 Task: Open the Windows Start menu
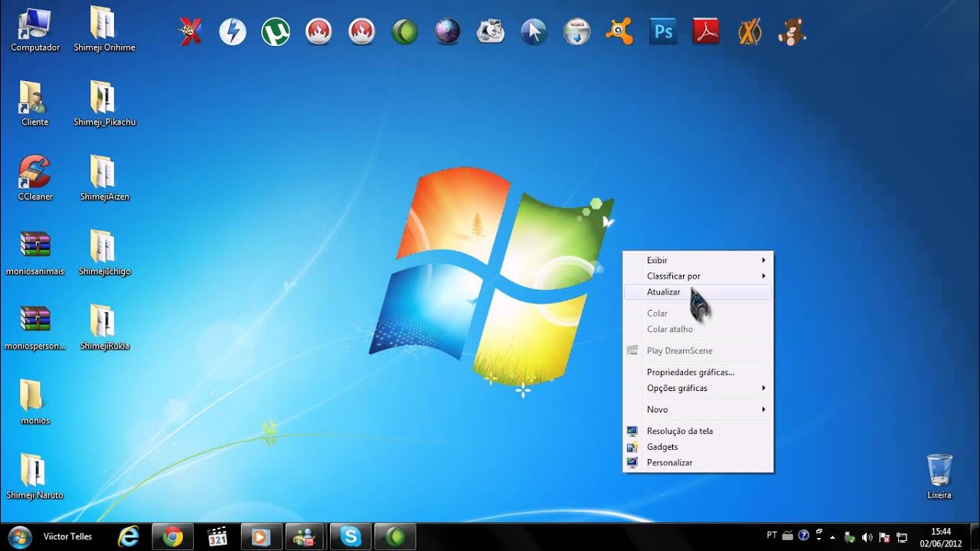tap(20, 536)
